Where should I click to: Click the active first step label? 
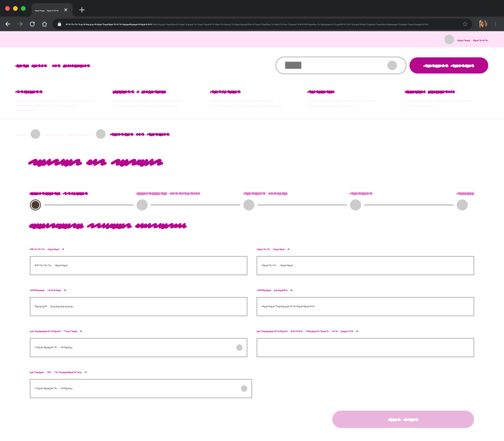point(59,193)
